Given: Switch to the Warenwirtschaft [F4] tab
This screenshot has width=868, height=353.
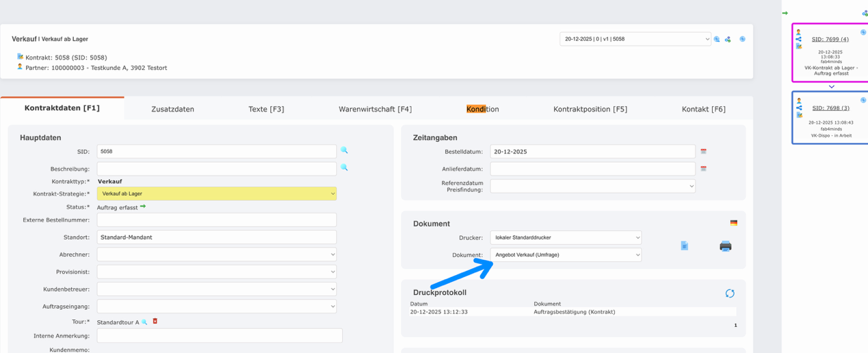Looking at the screenshot, I should point(375,109).
